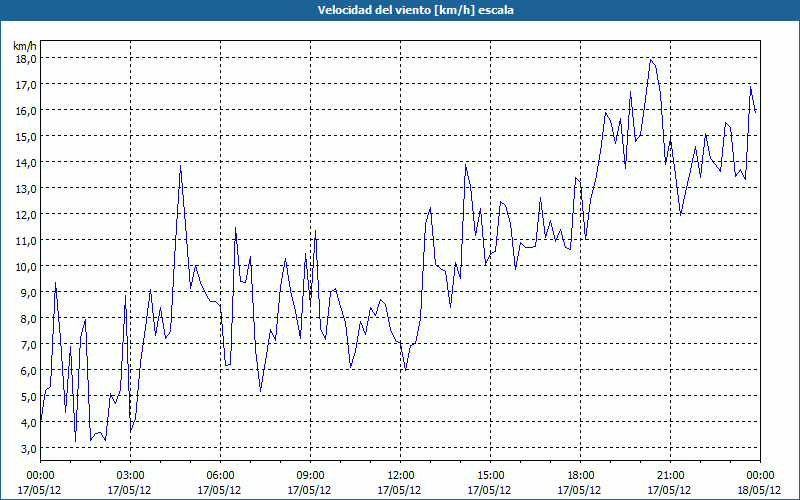Click the chart title "Velocidad del viento [km/h] escala"
The image size is (800, 500).
coord(415,10)
